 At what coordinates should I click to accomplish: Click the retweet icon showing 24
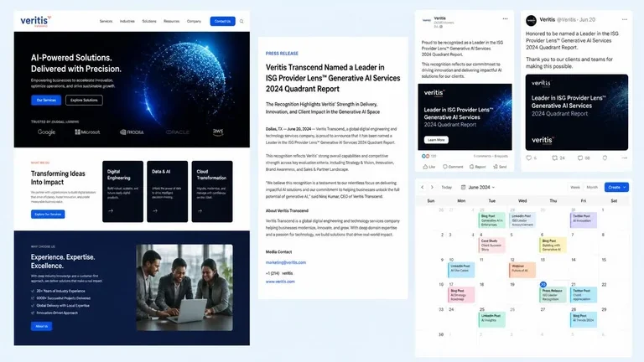tap(555, 158)
